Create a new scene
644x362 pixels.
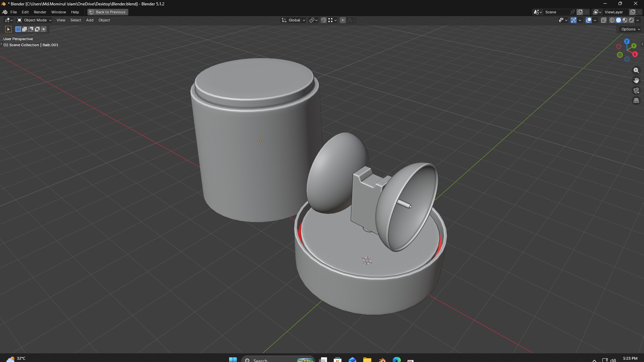[x=580, y=12]
